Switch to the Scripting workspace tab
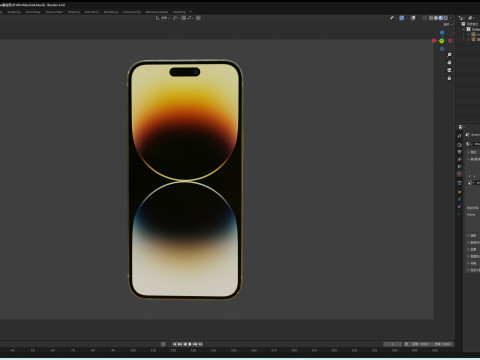This screenshot has height=360, width=480. point(179,12)
